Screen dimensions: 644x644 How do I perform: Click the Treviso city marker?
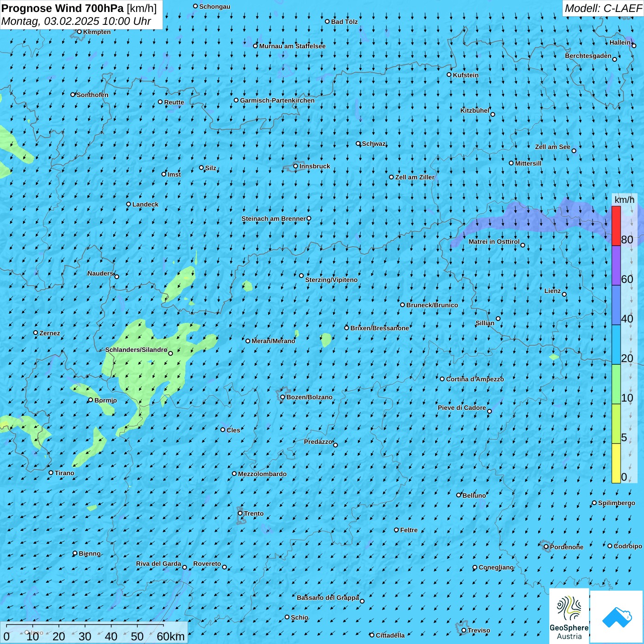[x=464, y=630]
